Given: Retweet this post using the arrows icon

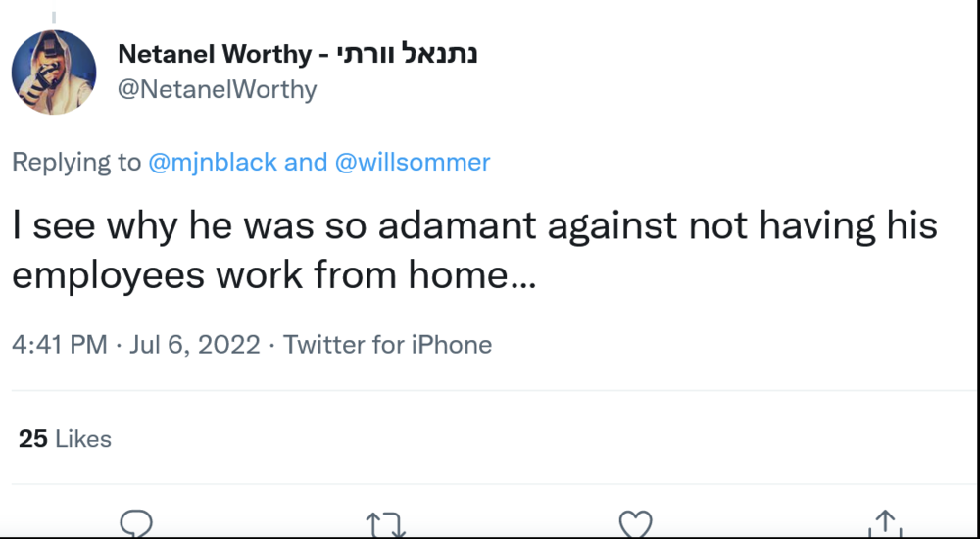Looking at the screenshot, I should click(385, 526).
